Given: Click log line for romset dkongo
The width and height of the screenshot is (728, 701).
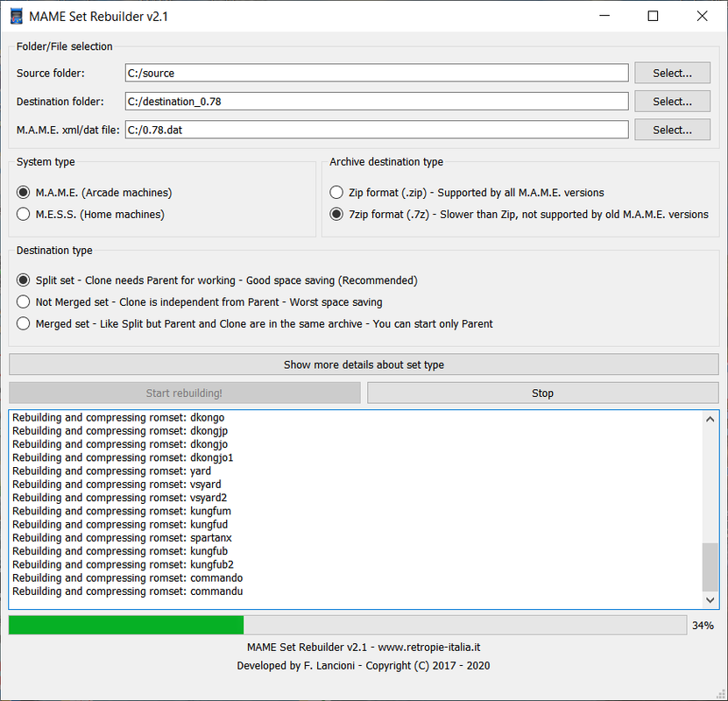Looking at the screenshot, I should [x=118, y=417].
